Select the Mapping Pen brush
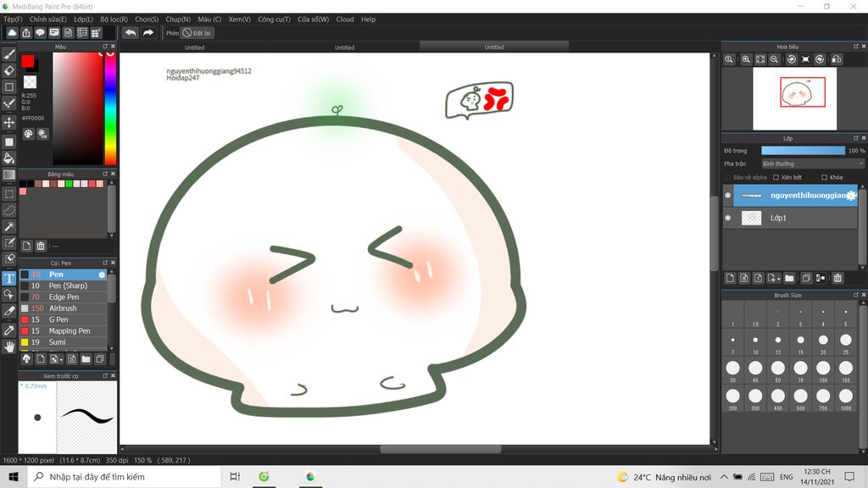Viewport: 868px width, 488px height. 63,331
